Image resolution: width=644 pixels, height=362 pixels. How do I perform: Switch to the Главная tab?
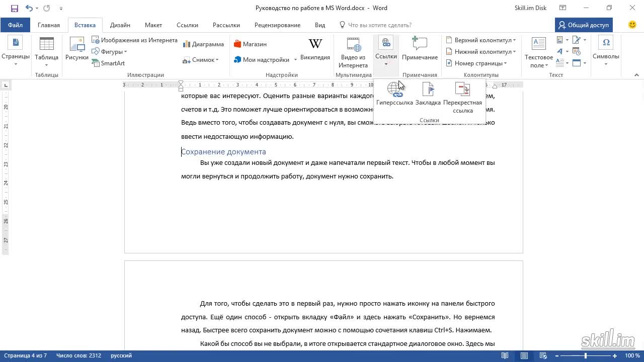(49, 25)
